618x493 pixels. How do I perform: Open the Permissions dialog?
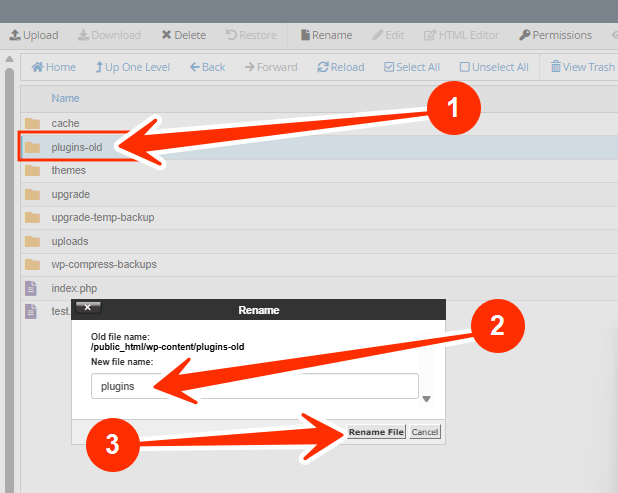click(555, 35)
